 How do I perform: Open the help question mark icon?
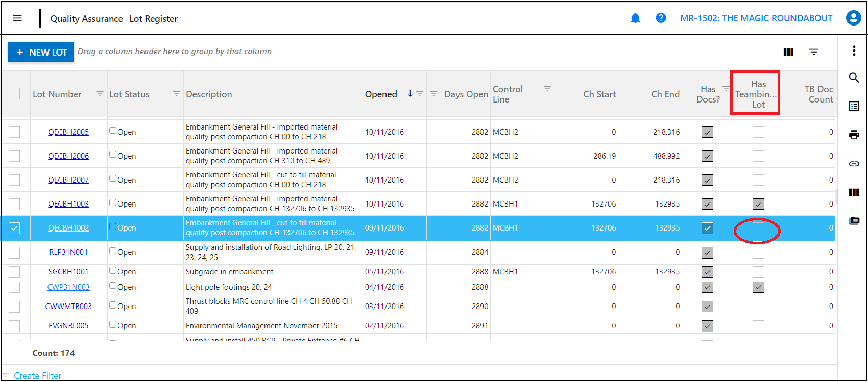661,18
